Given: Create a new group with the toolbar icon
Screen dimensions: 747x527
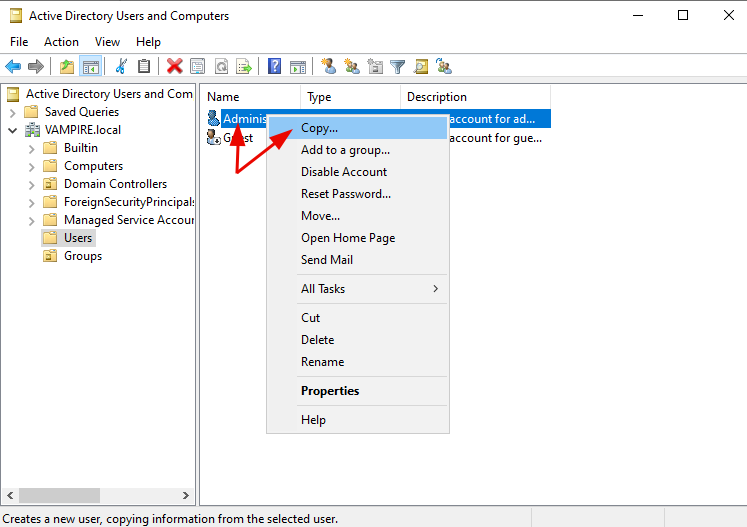Looking at the screenshot, I should 352,66.
